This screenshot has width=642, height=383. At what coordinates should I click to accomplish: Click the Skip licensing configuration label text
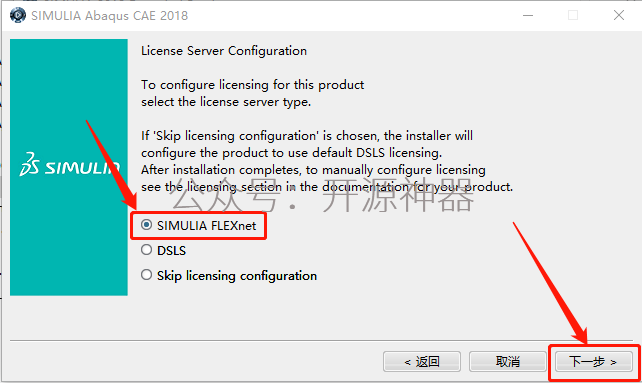(x=237, y=276)
